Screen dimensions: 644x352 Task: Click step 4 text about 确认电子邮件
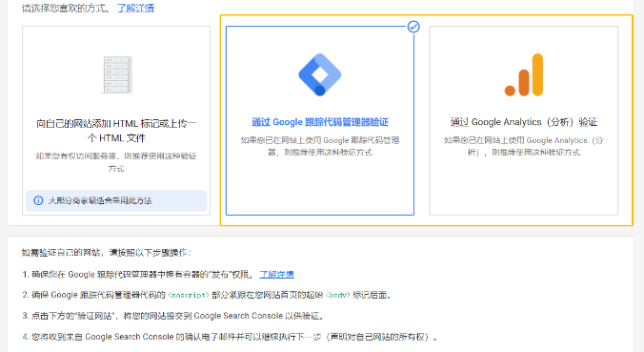pyautogui.click(x=230, y=337)
